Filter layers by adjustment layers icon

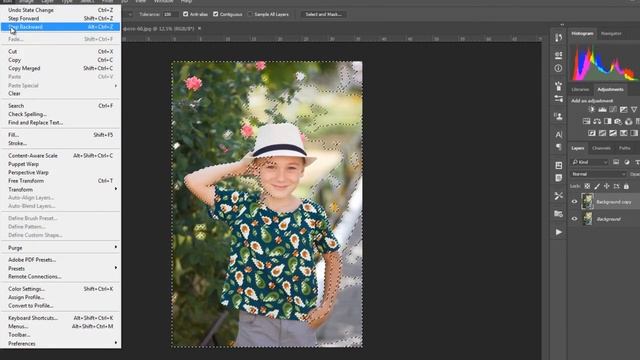(627, 162)
